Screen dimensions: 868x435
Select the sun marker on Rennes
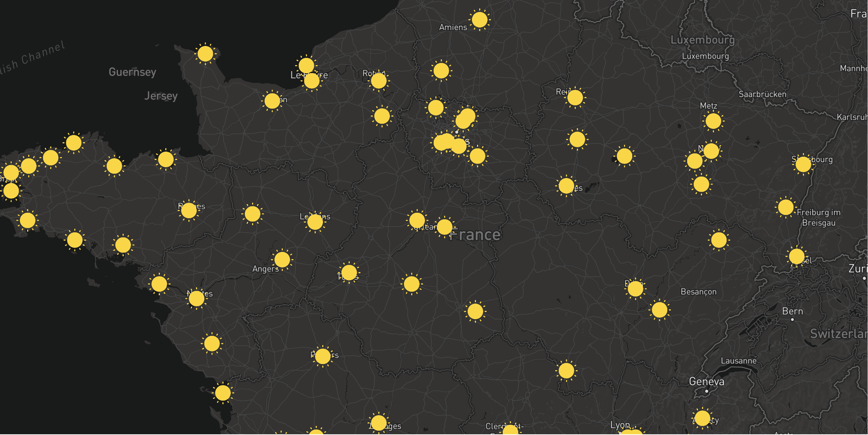coord(188,210)
